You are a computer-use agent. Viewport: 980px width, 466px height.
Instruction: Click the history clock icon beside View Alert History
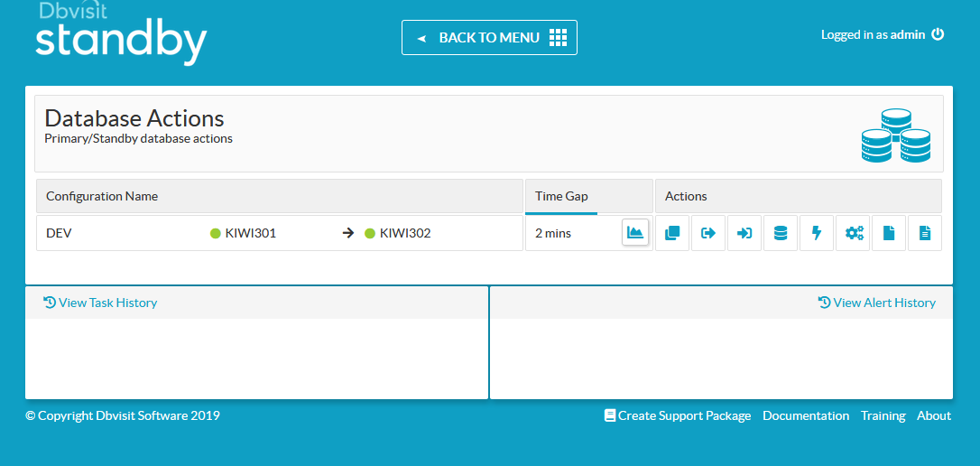click(825, 303)
